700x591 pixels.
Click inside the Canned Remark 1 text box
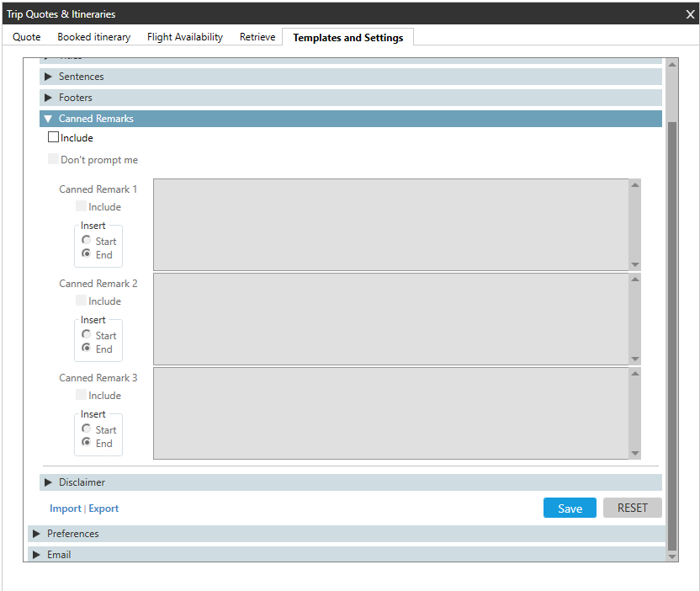pyautogui.click(x=390, y=224)
